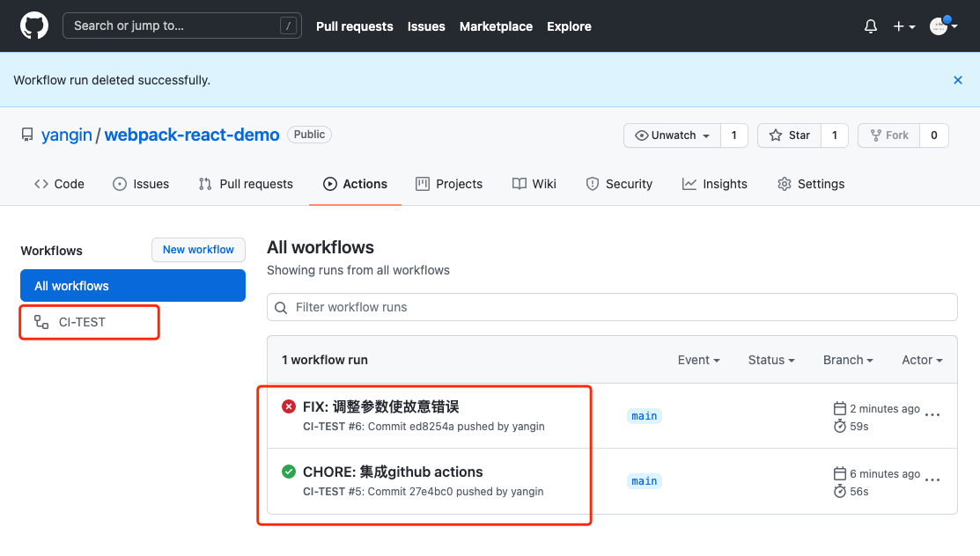Open the plus create-new menu
The width and height of the screenshot is (980, 556).
[x=903, y=26]
